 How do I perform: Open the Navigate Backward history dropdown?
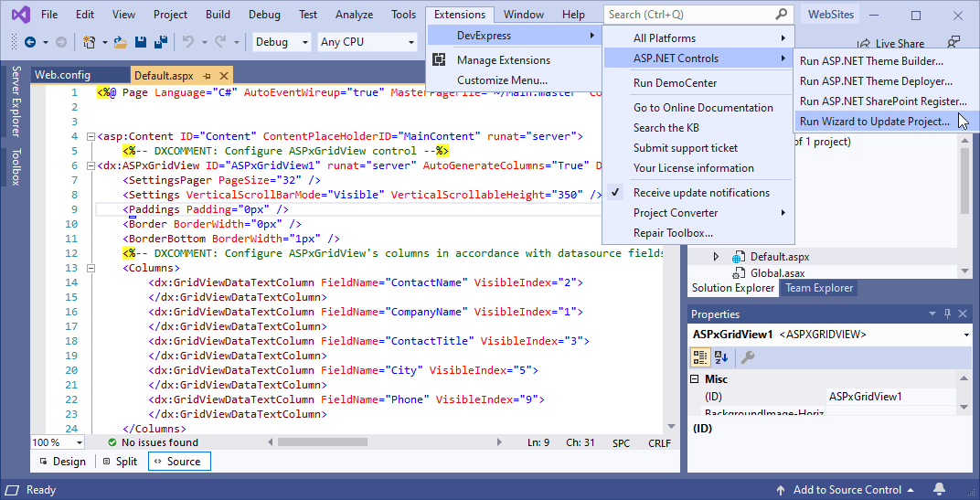(46, 42)
